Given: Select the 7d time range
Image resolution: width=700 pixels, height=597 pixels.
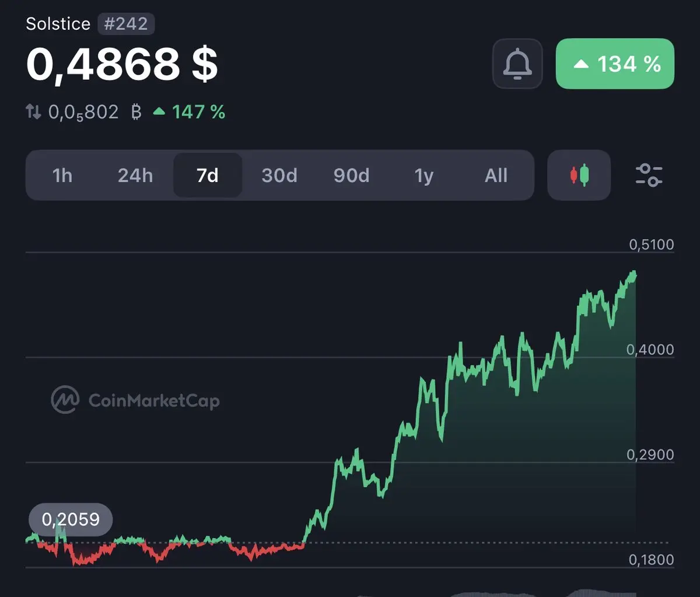Looking at the screenshot, I should click(x=208, y=175).
